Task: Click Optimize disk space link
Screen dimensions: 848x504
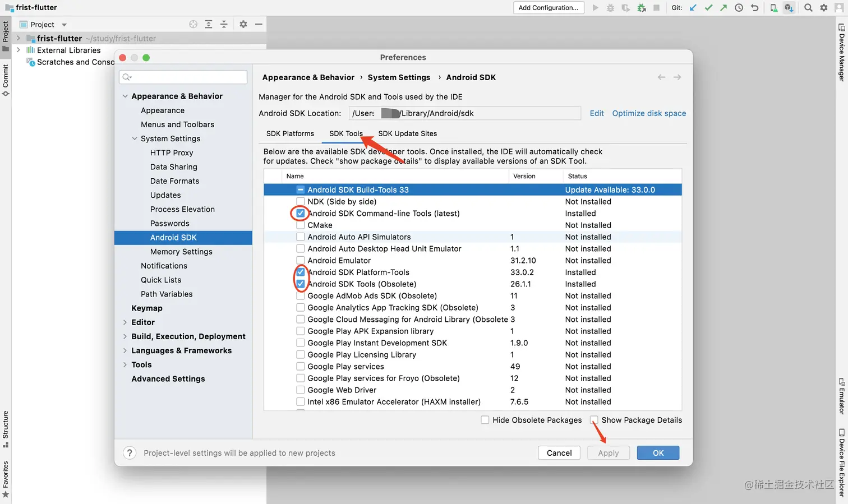Action: [649, 113]
